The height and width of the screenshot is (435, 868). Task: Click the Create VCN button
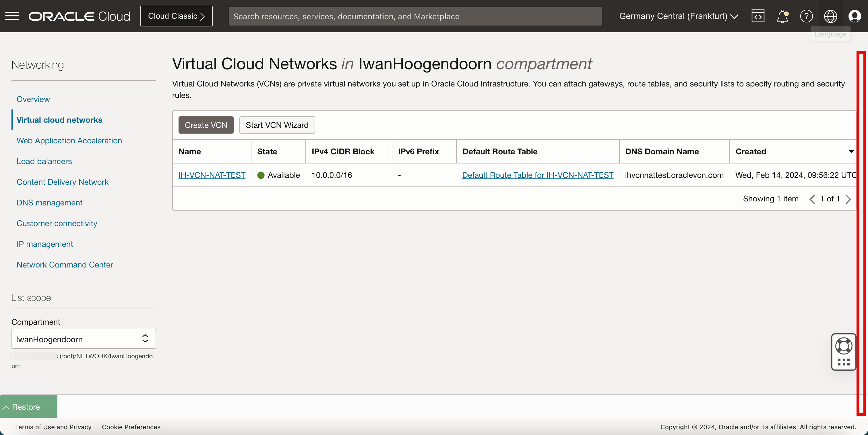tap(206, 125)
